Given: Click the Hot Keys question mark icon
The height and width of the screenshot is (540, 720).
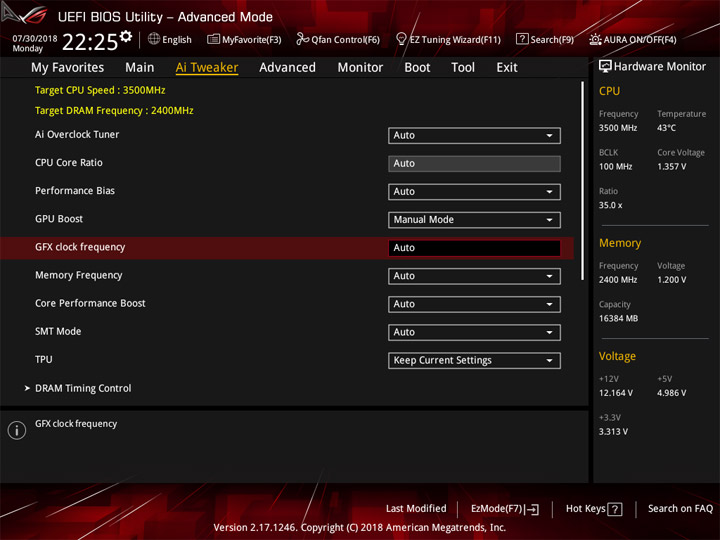Looking at the screenshot, I should [x=614, y=509].
